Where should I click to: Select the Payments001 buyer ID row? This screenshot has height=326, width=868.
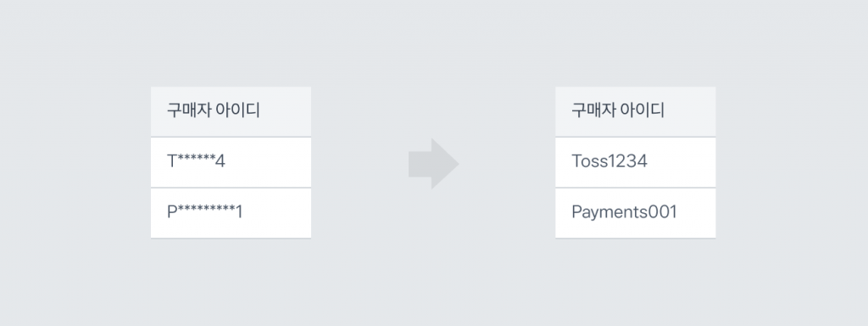coord(636,213)
